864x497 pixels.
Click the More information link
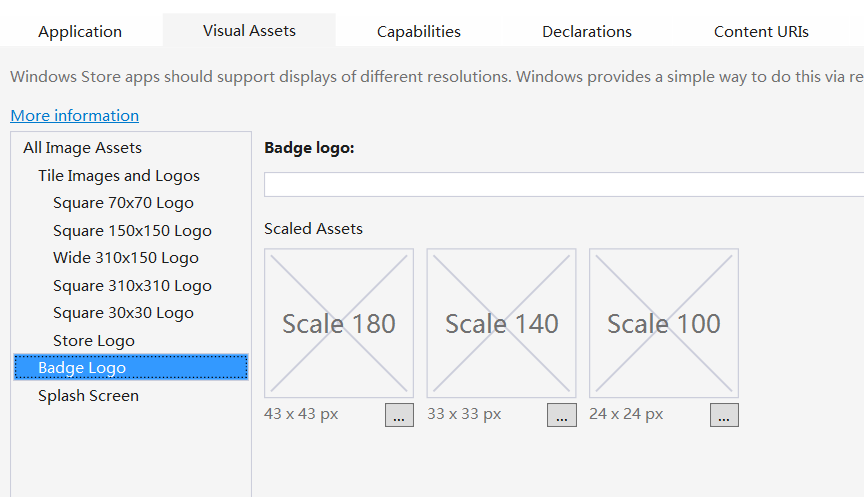click(75, 116)
